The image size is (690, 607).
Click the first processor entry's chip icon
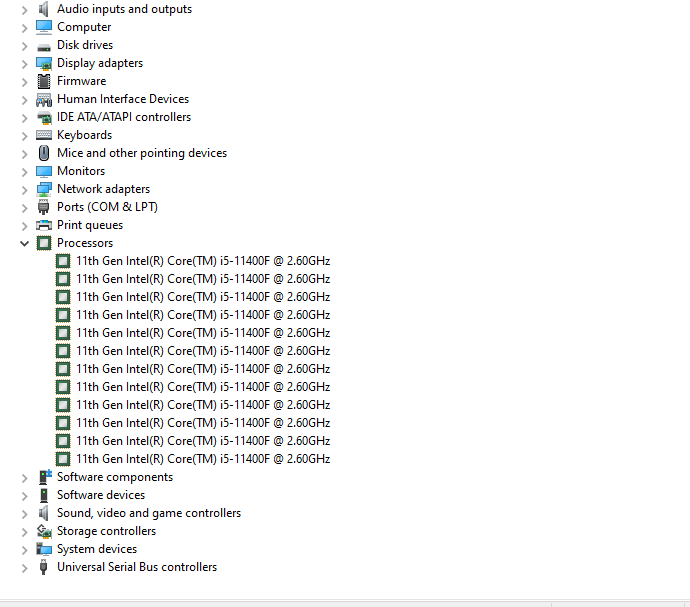[63, 261]
